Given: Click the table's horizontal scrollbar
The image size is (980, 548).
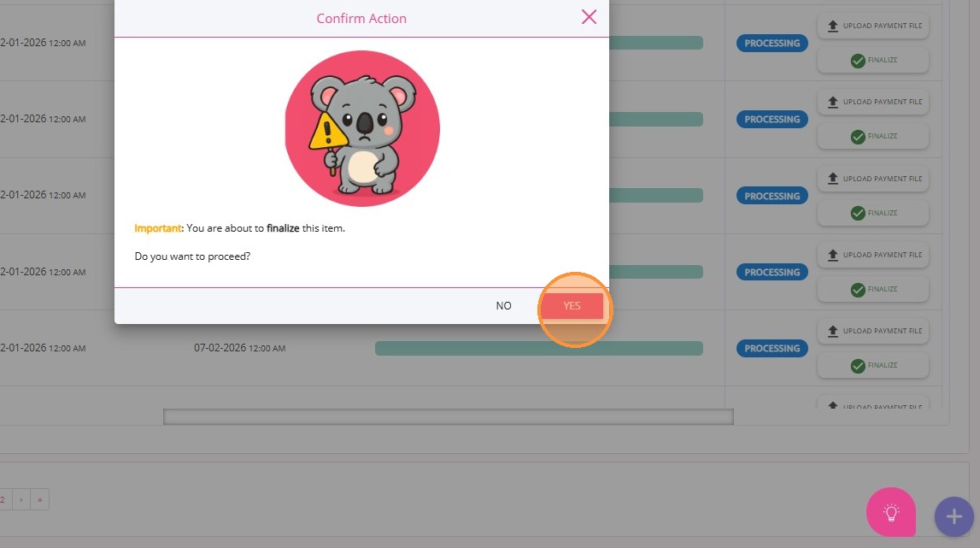Looking at the screenshot, I should click(448, 416).
